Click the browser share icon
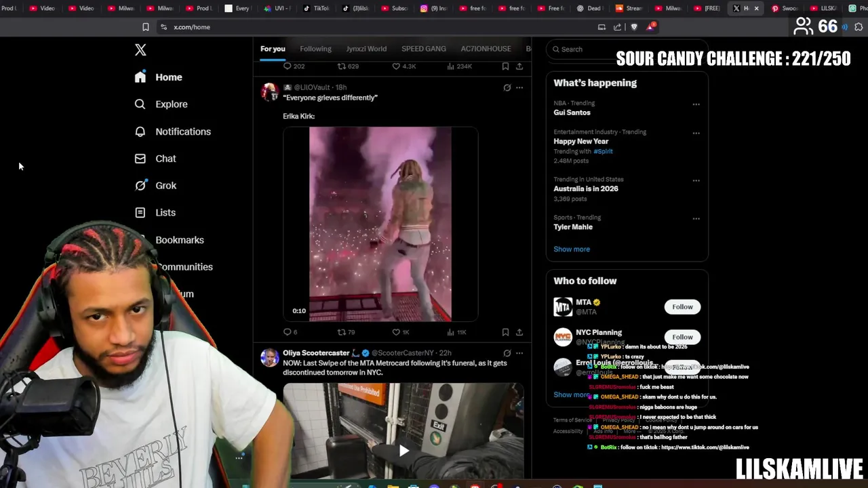 pyautogui.click(x=617, y=27)
